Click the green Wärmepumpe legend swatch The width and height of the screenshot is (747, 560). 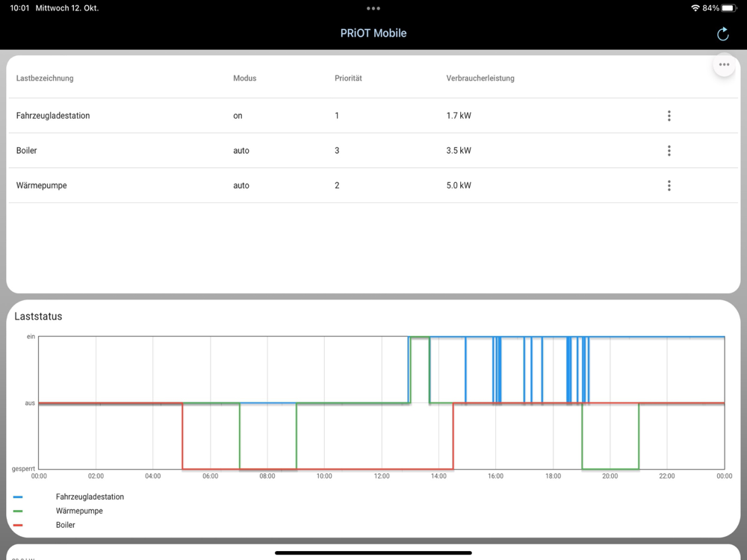18,511
